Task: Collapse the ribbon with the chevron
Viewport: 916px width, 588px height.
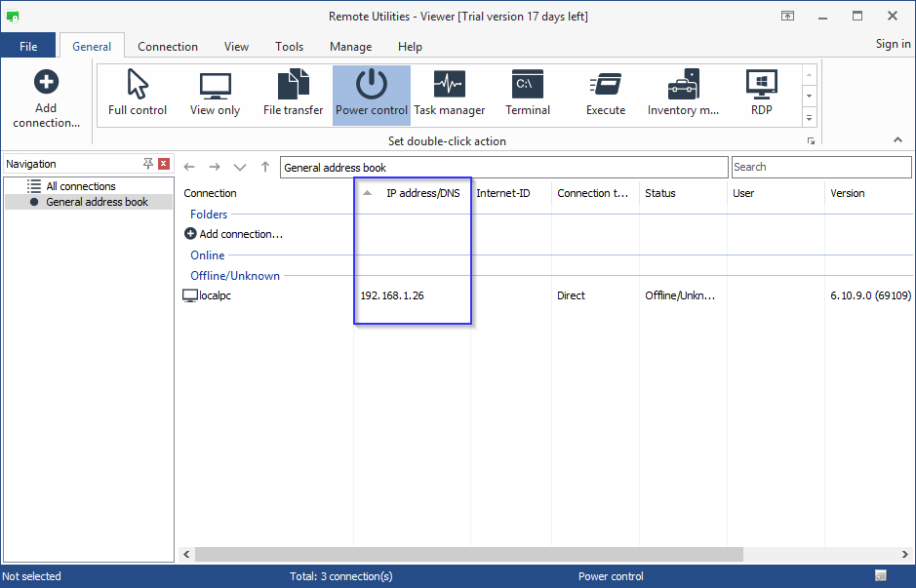Action: click(897, 141)
